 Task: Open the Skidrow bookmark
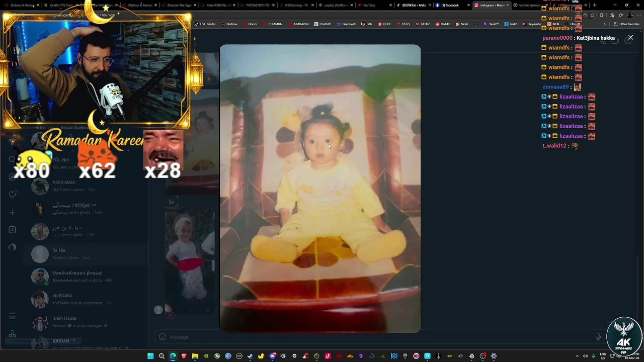coord(229,24)
